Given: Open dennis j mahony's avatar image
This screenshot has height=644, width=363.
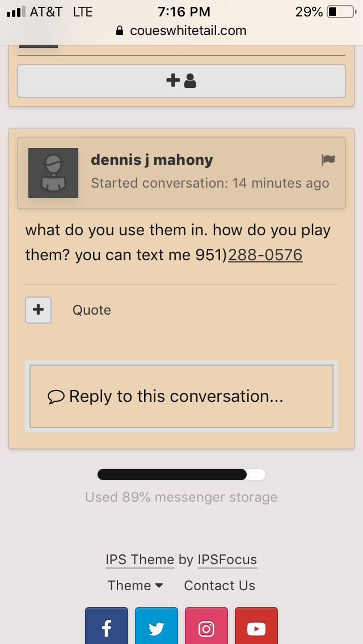Looking at the screenshot, I should [53, 172].
